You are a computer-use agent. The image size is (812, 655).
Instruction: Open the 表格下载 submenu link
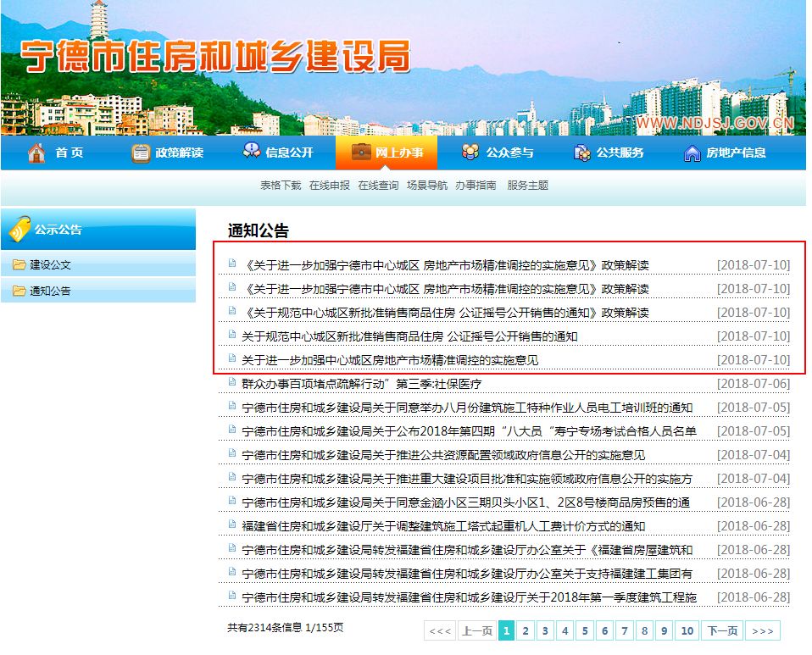280,186
